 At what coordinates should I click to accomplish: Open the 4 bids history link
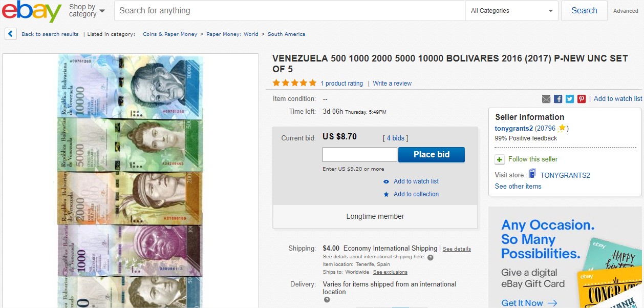(395, 138)
